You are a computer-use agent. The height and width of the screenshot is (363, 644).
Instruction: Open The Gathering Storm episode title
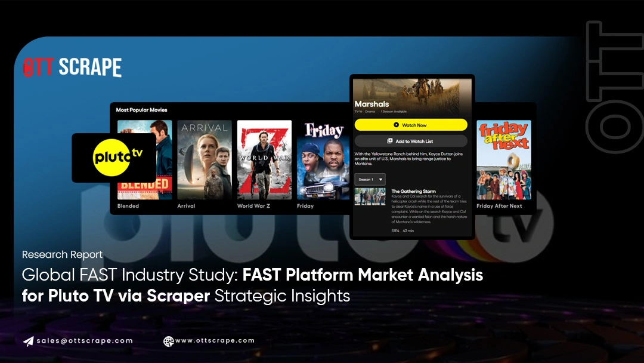[413, 192]
